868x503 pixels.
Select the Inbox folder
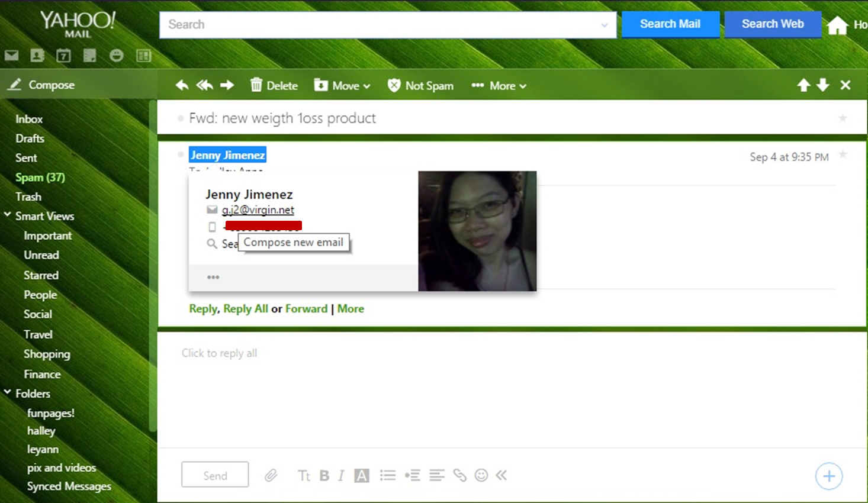pyautogui.click(x=29, y=119)
